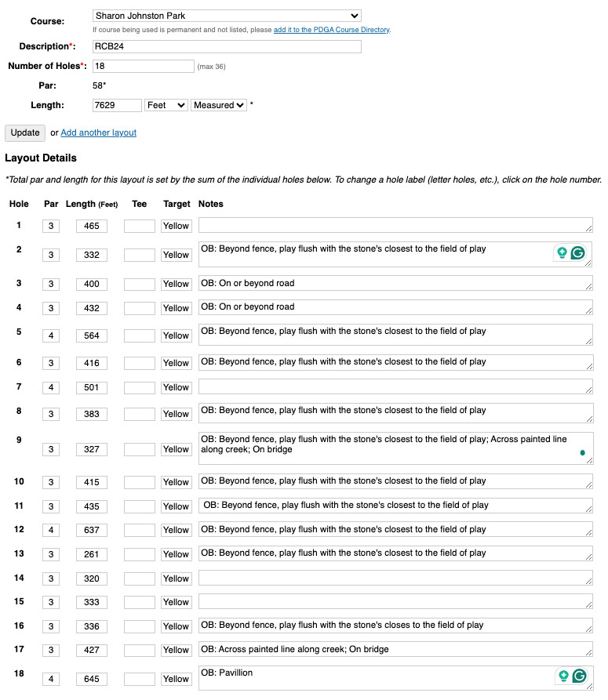Click the length field showing 637 for hole 12
This screenshot has height=700, width=608.
click(x=92, y=531)
